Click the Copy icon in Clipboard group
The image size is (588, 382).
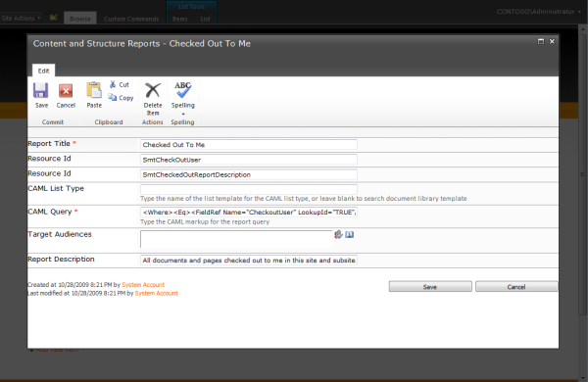(x=113, y=98)
